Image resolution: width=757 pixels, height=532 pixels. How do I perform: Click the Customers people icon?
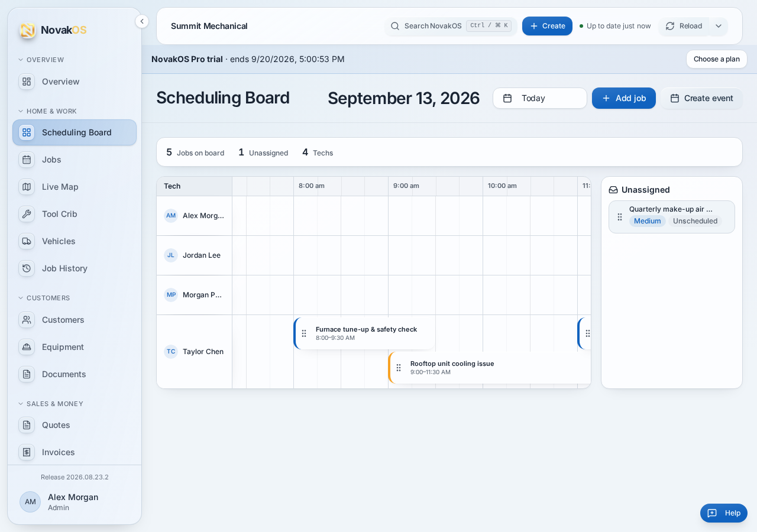(27, 320)
